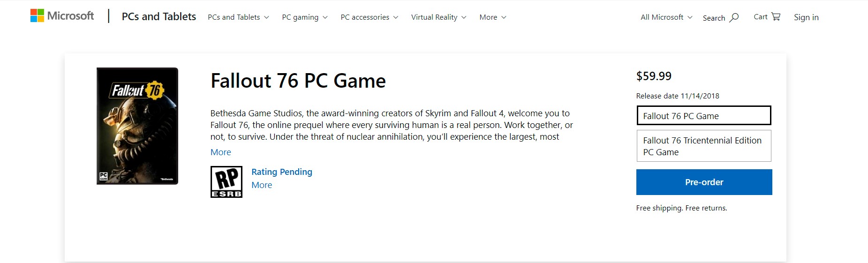This screenshot has width=868, height=263.
Task: Click the Fallout 76 PC Game title
Action: tap(298, 81)
